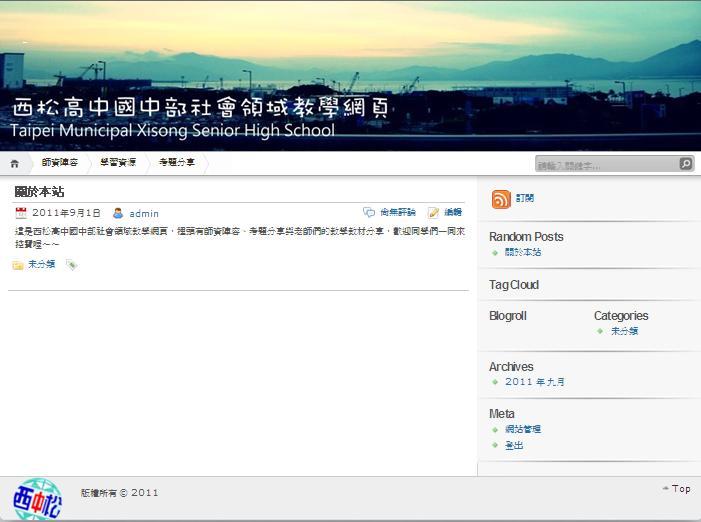Open the 編輯 edit link
The image size is (701, 522).
click(x=453, y=212)
